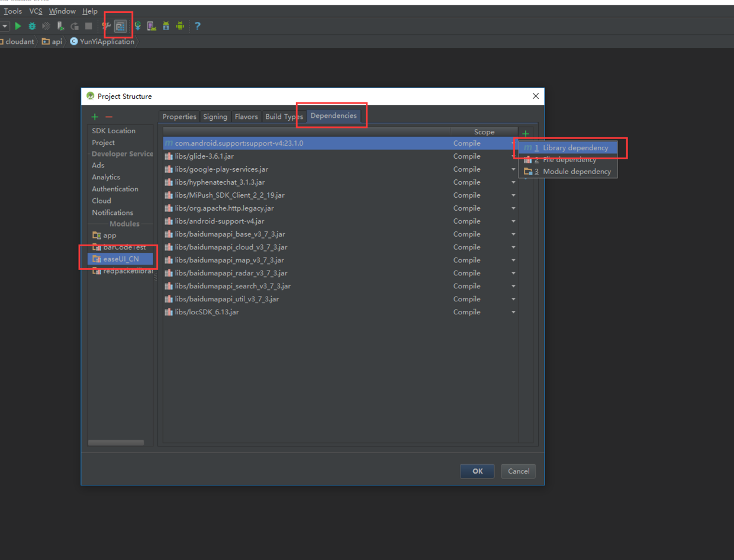Select Authentication developer service
This screenshot has height=560, width=734.
(x=115, y=189)
